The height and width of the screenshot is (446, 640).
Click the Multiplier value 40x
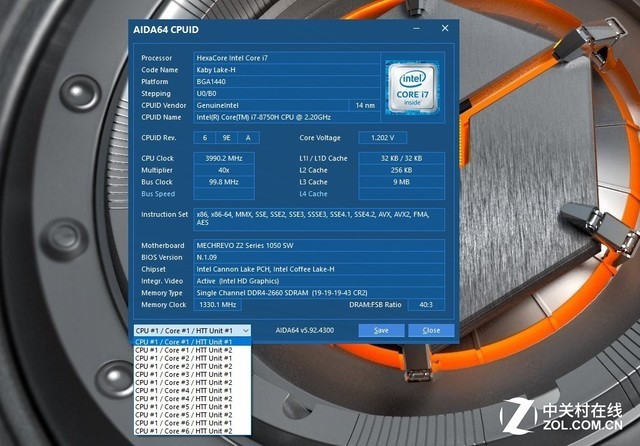point(224,170)
